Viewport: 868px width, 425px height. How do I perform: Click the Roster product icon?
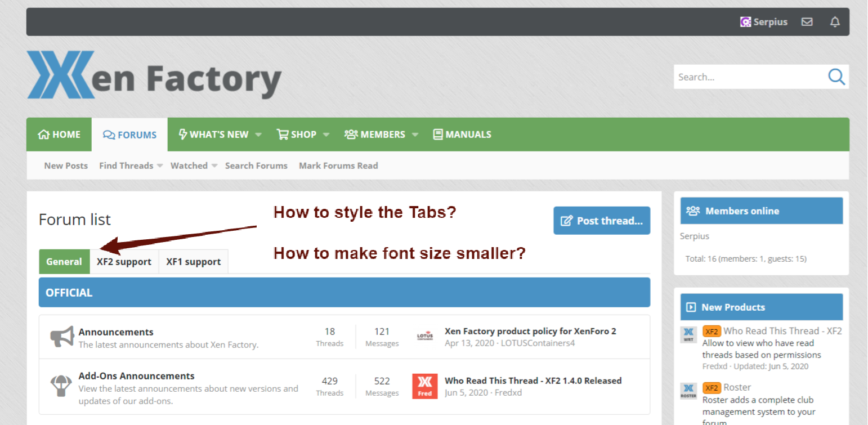pyautogui.click(x=688, y=391)
